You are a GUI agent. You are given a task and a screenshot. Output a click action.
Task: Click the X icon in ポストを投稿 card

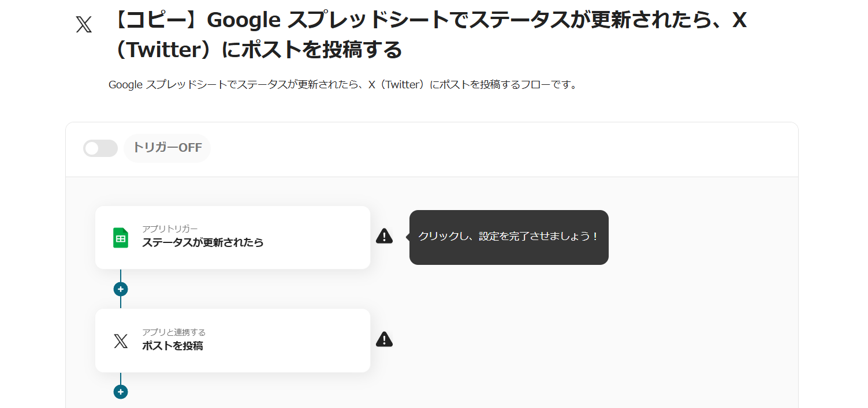(x=121, y=341)
